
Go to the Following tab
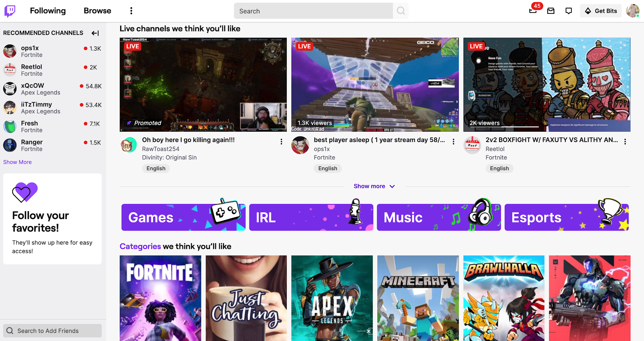48,11
